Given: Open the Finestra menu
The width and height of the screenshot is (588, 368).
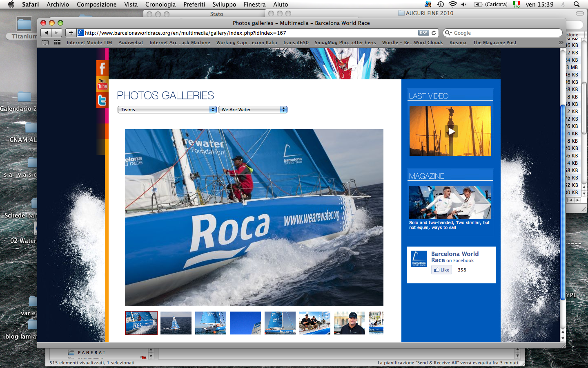Looking at the screenshot, I should point(254,4).
